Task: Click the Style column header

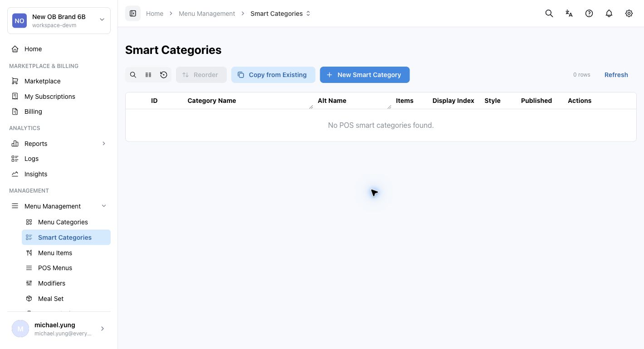Action: pyautogui.click(x=493, y=101)
